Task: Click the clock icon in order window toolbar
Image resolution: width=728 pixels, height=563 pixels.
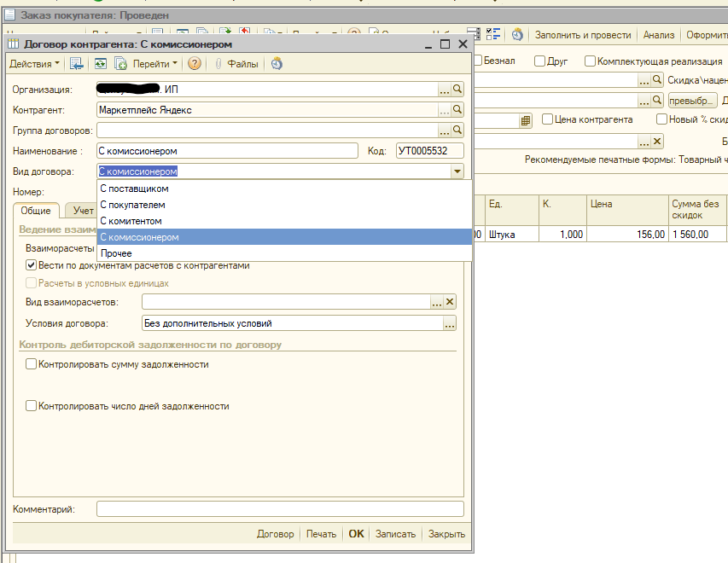Action: click(517, 35)
